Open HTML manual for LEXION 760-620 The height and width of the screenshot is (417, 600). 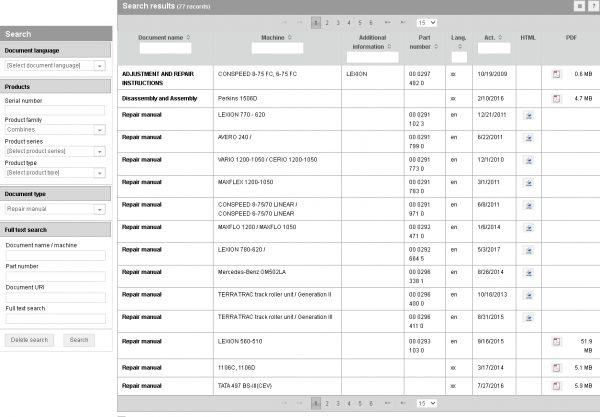coord(529,251)
